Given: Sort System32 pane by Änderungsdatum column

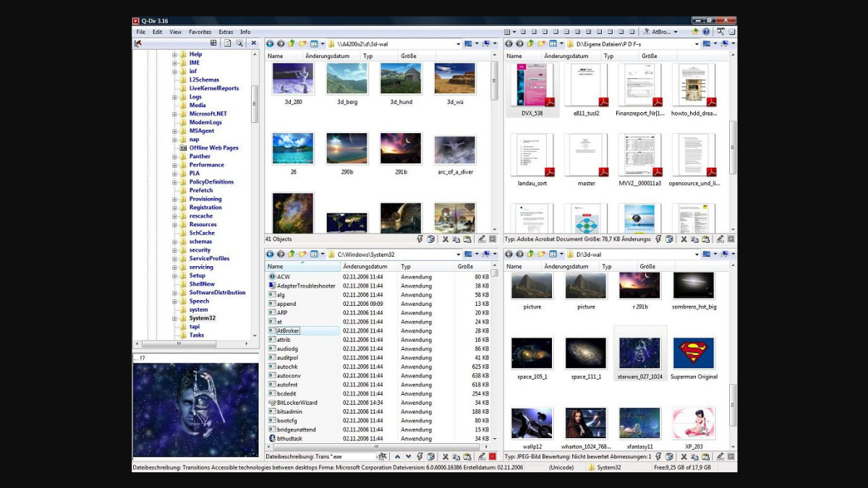Looking at the screenshot, I should (x=370, y=267).
